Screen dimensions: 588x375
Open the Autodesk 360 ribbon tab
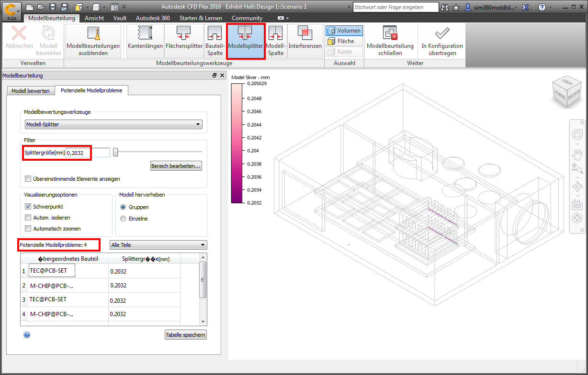[153, 18]
